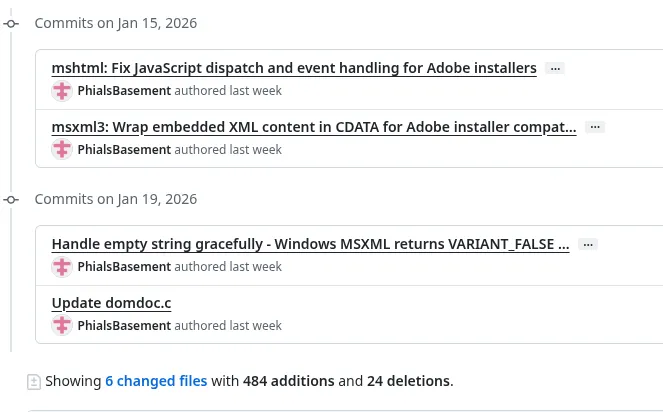Open the mshtml Fix JavaScript dispatch commit
663x412 pixels.
click(x=294, y=68)
